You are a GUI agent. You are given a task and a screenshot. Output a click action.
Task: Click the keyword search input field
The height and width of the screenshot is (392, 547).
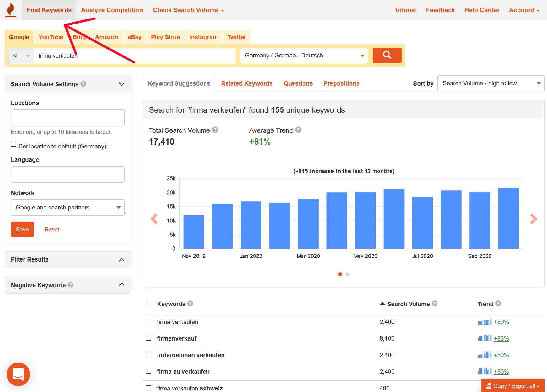(x=135, y=56)
